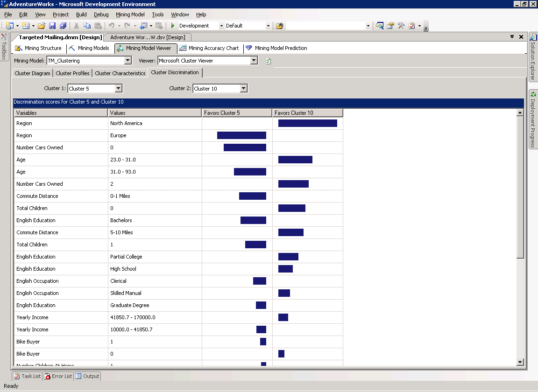
Task: Open the Solution Explorer side panel
Action: tap(533, 57)
